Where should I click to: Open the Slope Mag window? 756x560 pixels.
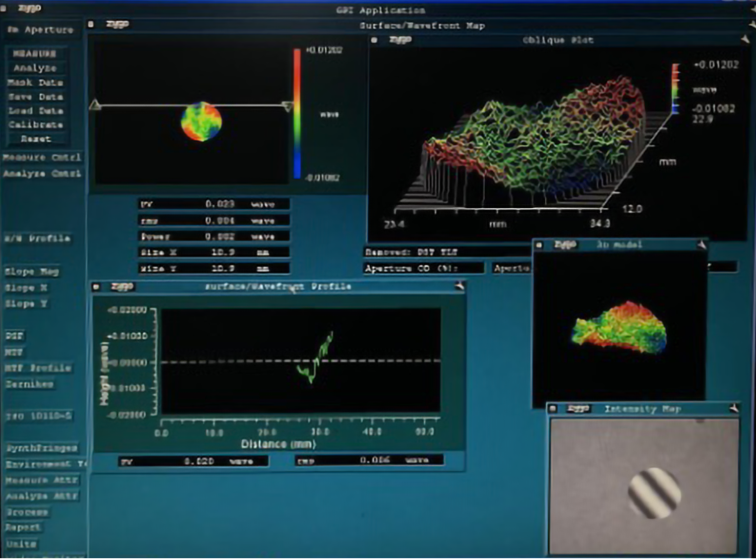click(31, 272)
